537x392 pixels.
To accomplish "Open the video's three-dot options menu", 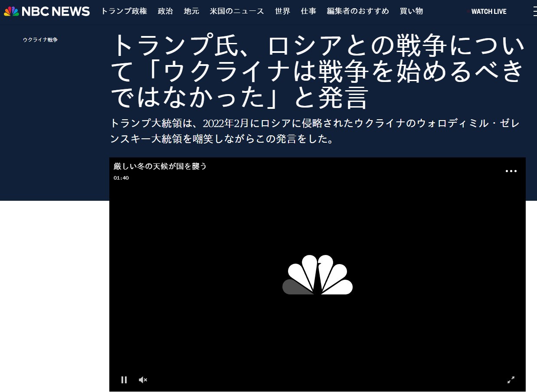I will 511,171.
